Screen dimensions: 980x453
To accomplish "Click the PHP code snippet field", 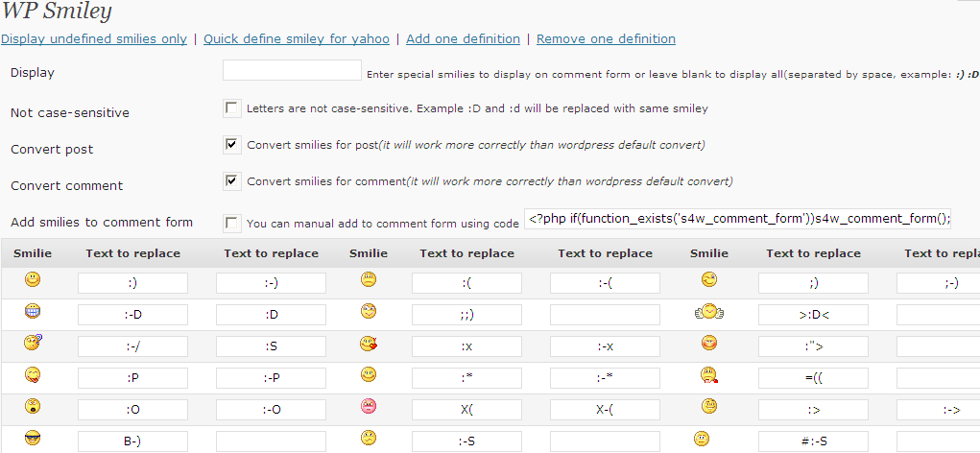I will click(x=737, y=219).
